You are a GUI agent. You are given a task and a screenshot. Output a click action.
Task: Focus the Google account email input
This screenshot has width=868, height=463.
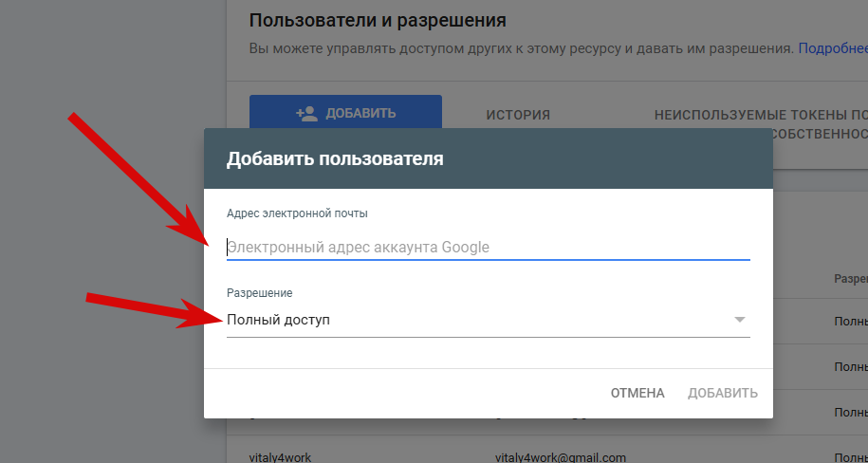tap(488, 247)
